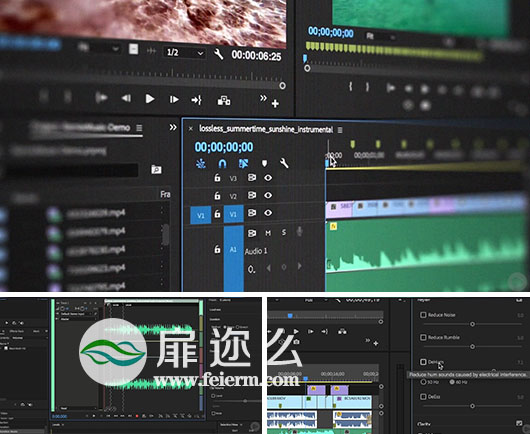This screenshot has height=434, width=530.
Task: Select the Project Demo panel tab
Action: pos(81,127)
